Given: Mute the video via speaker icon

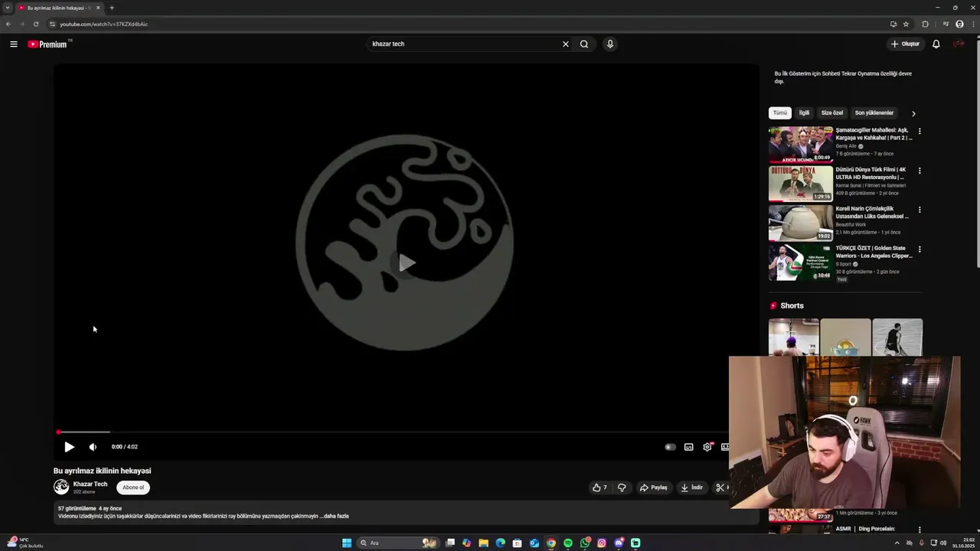Looking at the screenshot, I should [93, 447].
